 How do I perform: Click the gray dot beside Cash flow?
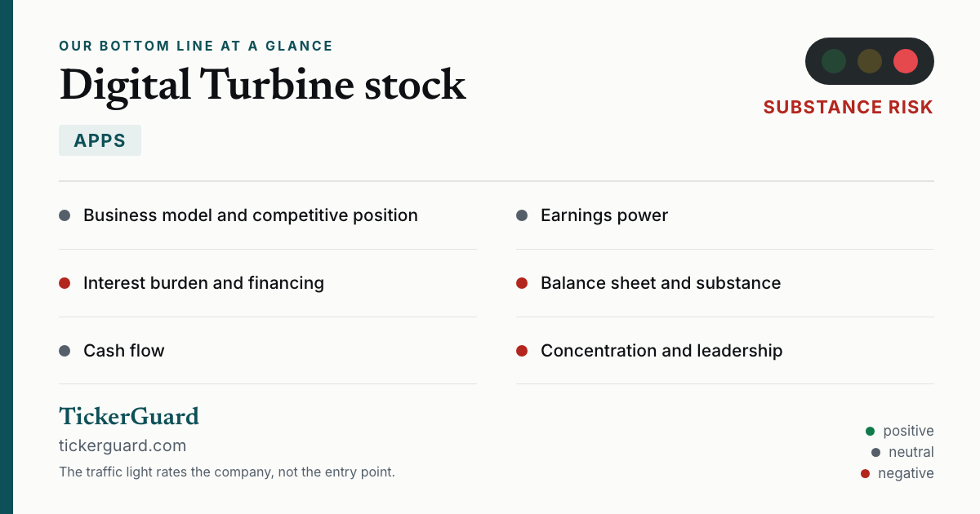pyautogui.click(x=65, y=351)
